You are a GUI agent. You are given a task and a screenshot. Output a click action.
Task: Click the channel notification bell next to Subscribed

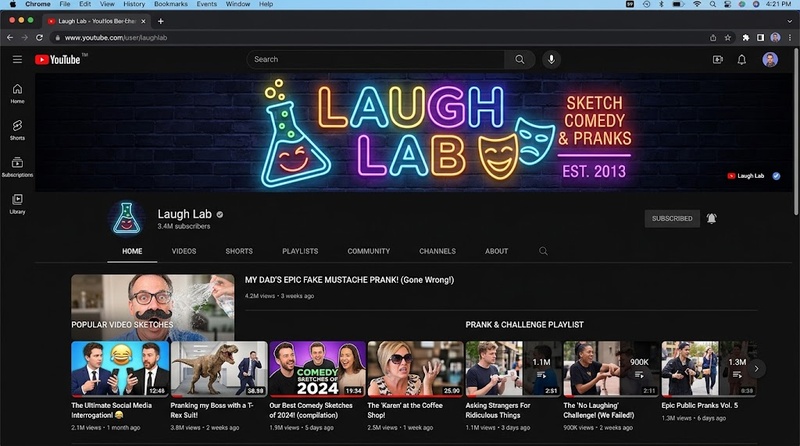[711, 218]
